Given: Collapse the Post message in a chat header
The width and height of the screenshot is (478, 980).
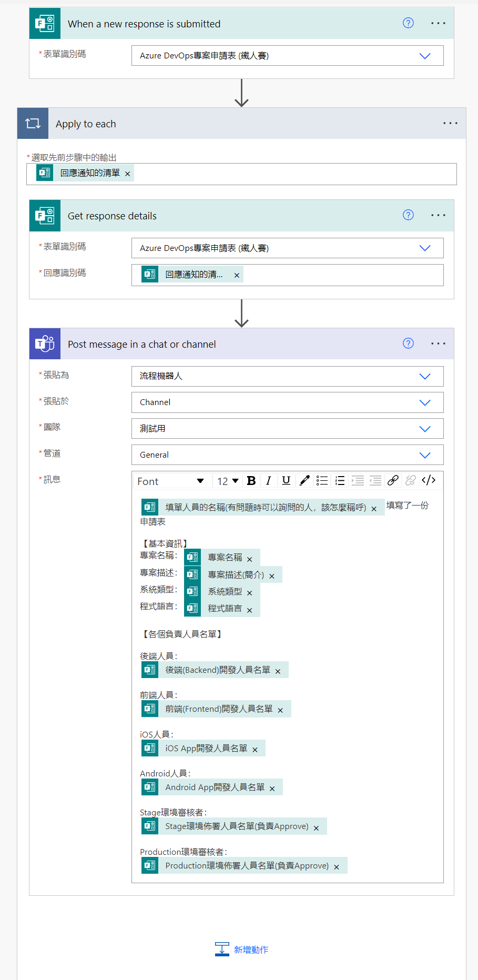Looking at the screenshot, I should pyautogui.click(x=241, y=343).
